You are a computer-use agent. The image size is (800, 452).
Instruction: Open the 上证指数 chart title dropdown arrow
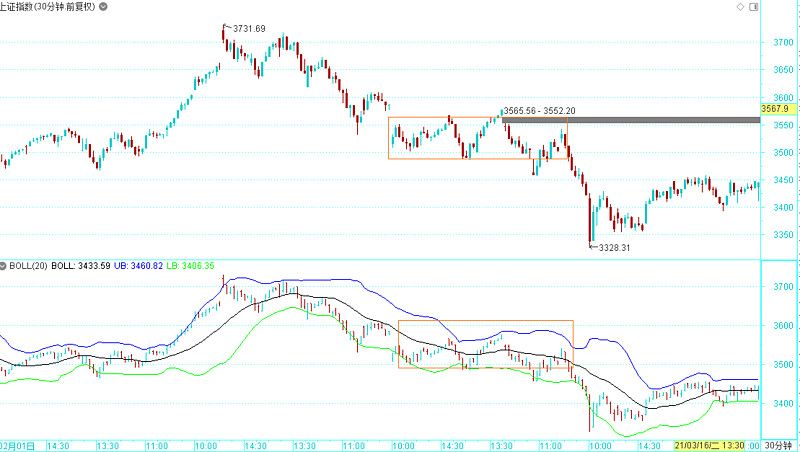(103, 7)
